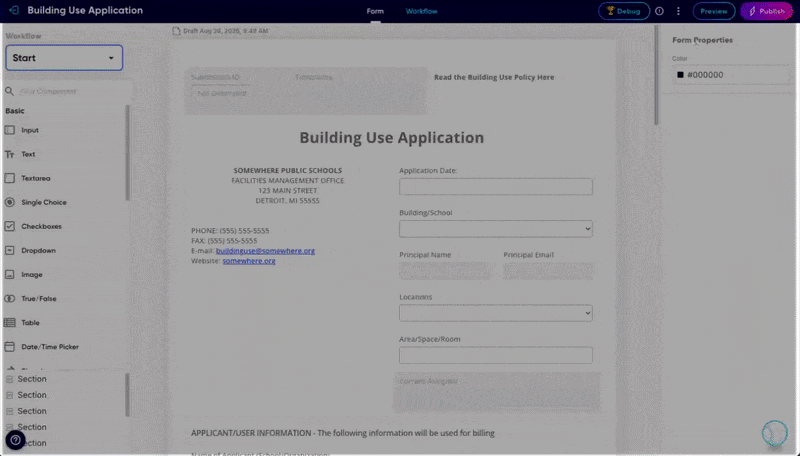Click the SOMEWHERE PUBLIC SCHOOLS text
Screen dimensions: 800x456
pyautogui.click(x=288, y=170)
